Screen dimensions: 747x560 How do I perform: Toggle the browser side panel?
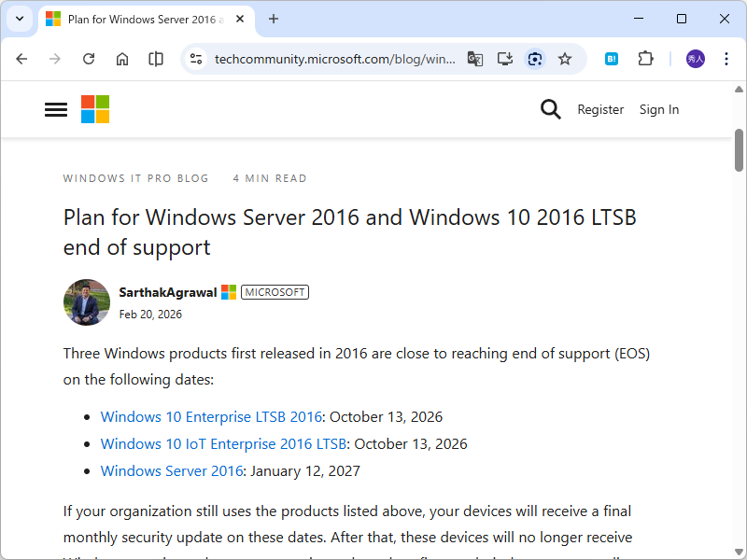coord(156,59)
